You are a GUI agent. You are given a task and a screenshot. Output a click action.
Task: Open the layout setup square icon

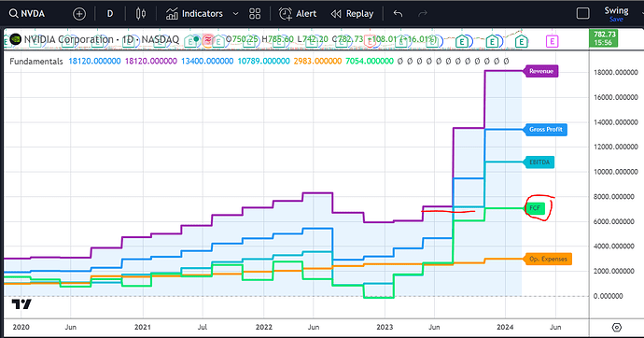tap(582, 14)
